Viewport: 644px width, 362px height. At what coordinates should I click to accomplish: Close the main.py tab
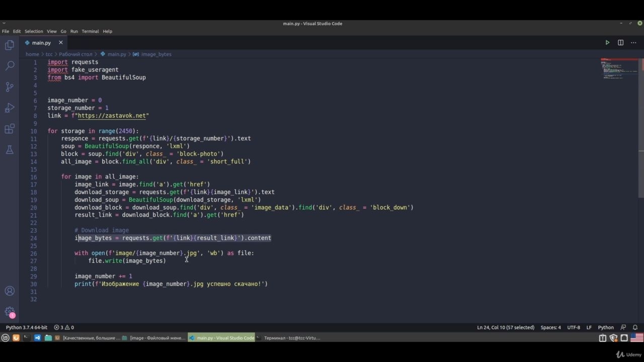pos(61,43)
